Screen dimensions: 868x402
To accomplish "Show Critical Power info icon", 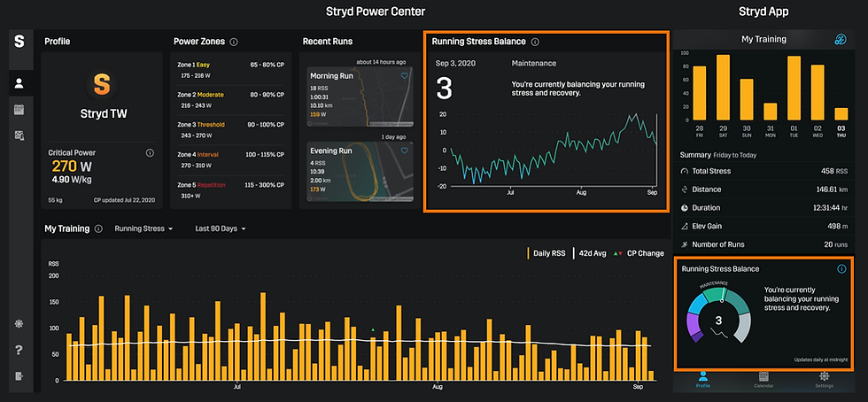I will point(150,153).
